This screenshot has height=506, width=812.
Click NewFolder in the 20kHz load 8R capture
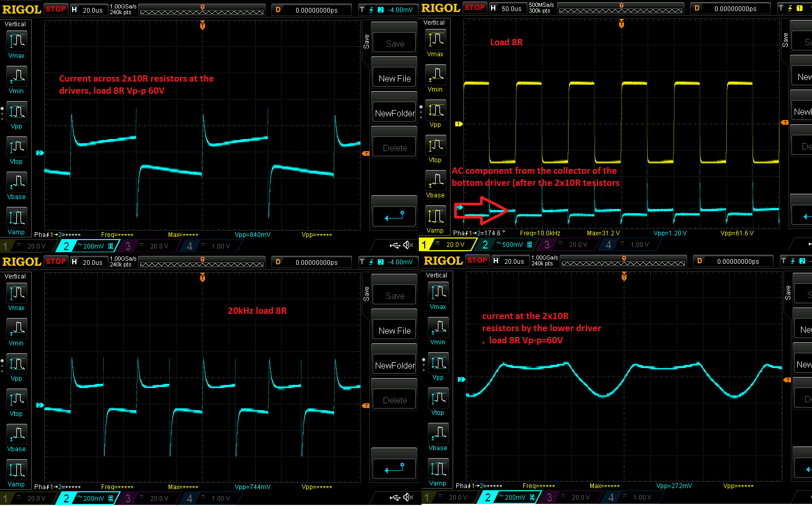point(395,365)
